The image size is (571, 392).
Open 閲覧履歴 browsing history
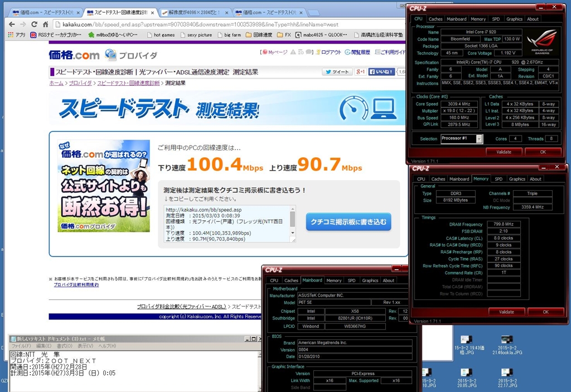(357, 52)
